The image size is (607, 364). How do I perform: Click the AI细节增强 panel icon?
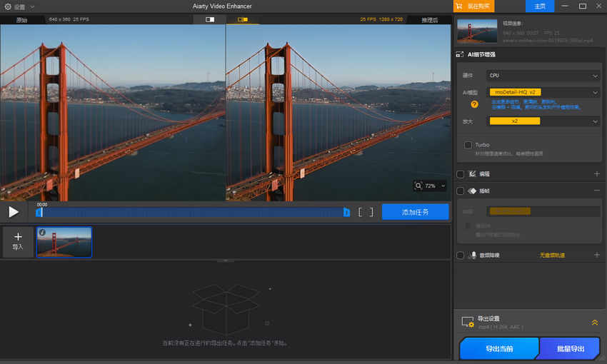click(x=460, y=54)
